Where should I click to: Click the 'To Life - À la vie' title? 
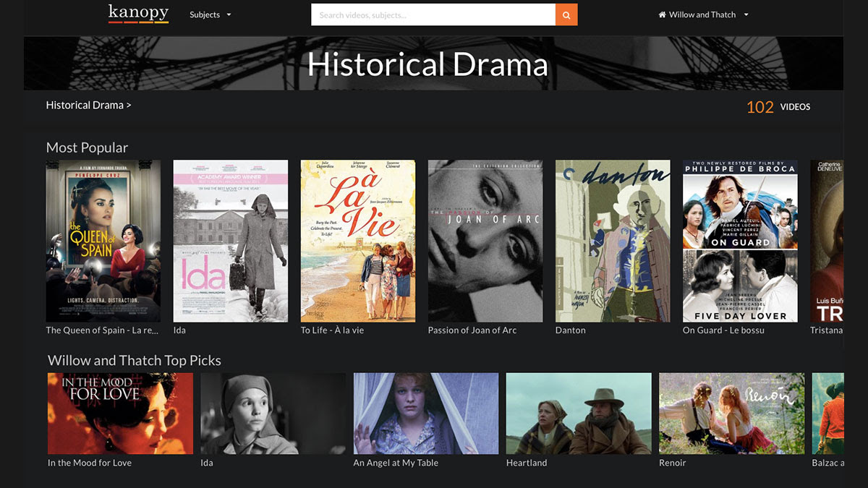click(332, 330)
